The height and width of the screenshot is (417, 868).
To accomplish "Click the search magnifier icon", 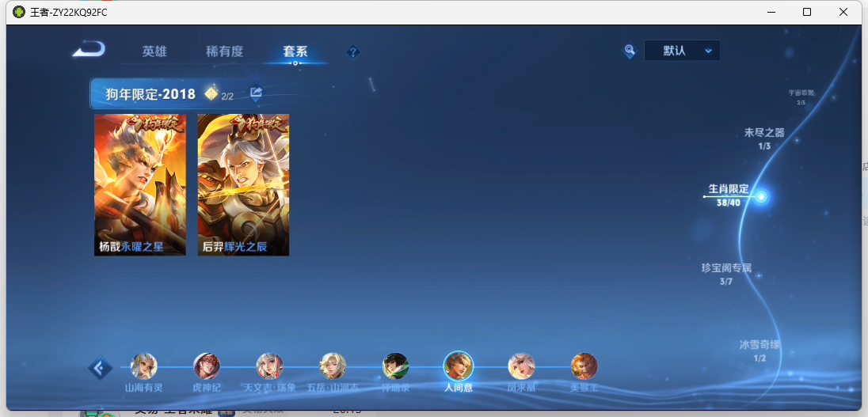I will pyautogui.click(x=630, y=51).
